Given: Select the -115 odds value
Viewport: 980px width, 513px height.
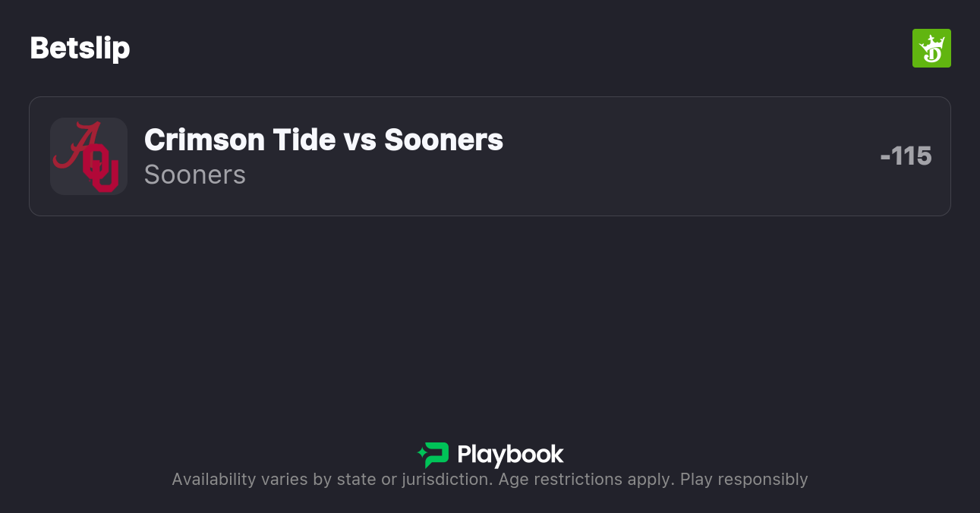Looking at the screenshot, I should tap(906, 156).
